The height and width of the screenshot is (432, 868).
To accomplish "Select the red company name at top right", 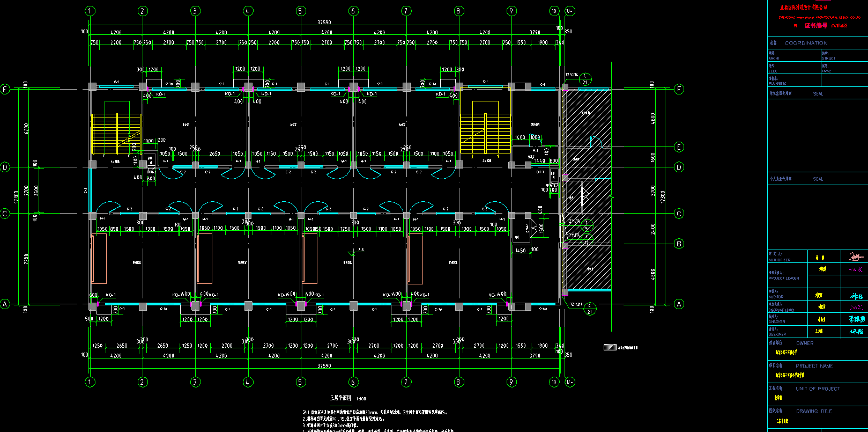I will [804, 8].
